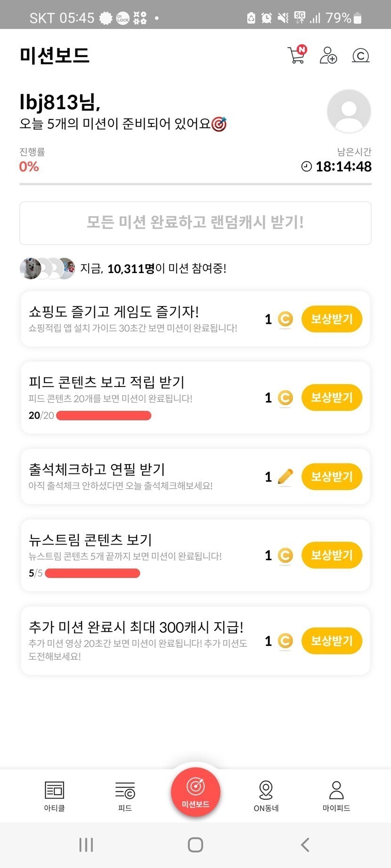Tap the add friend icon
Screen dimensions: 391x868
tap(328, 55)
